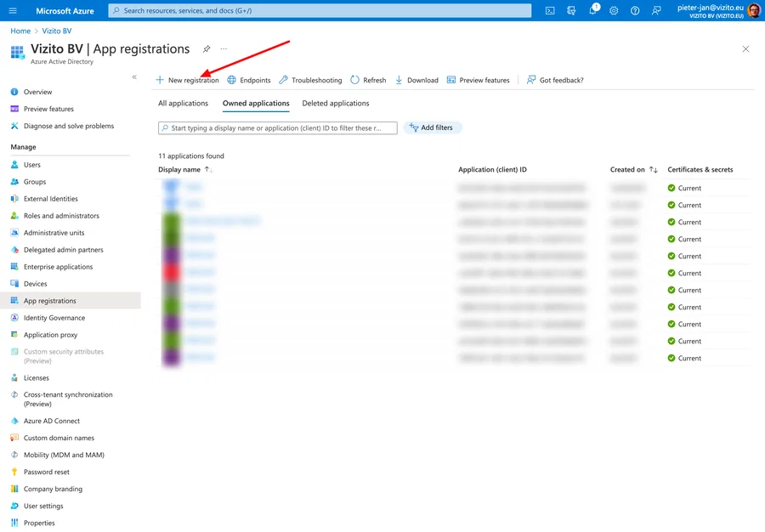Click the New registration button
Viewport: 765px width, 532px height.
tap(187, 79)
